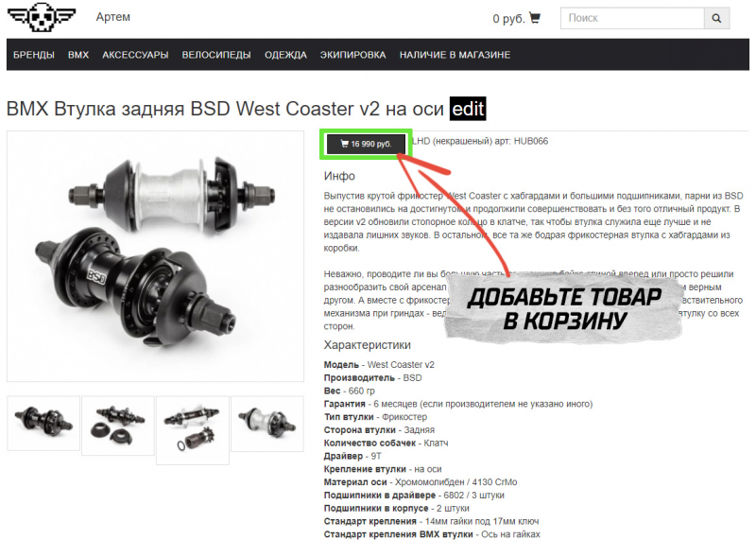Open the BMX menu item
Viewport: 756px width, 557px height.
[x=78, y=55]
